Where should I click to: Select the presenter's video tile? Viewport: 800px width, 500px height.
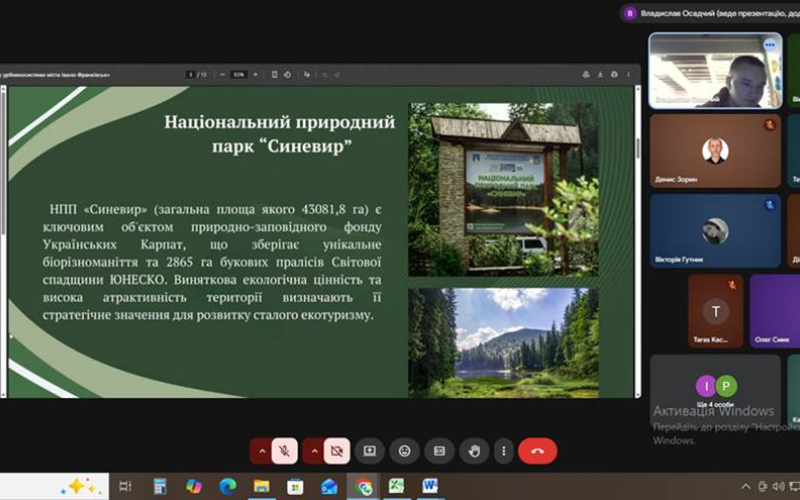(715, 70)
